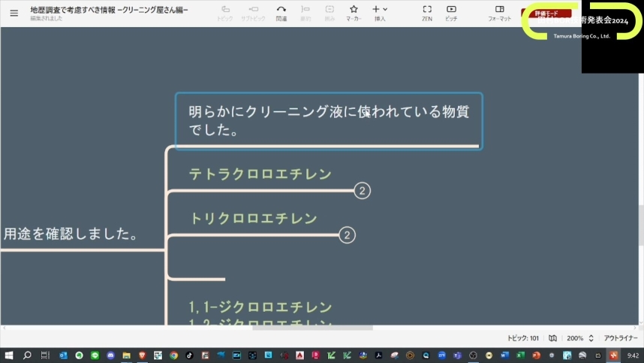644x363 pixels.
Task: Open Google Chrome from the taskbar
Action: point(173,355)
